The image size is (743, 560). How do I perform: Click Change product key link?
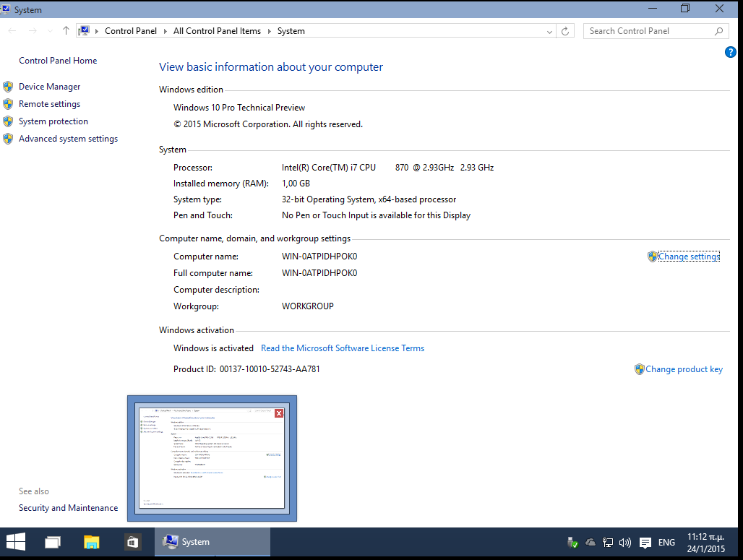click(684, 369)
